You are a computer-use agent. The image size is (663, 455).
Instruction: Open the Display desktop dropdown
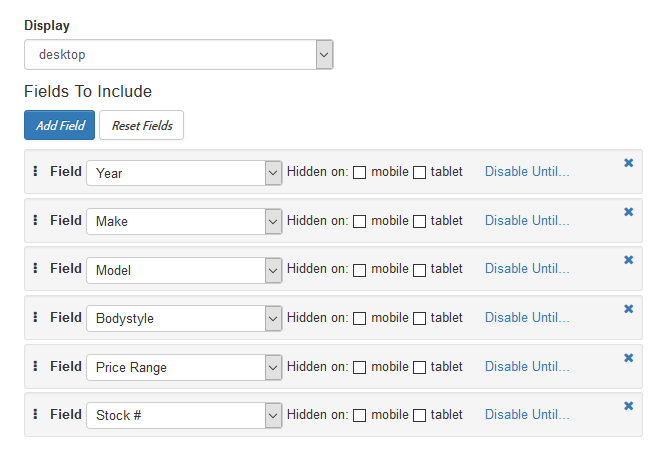coord(178,55)
